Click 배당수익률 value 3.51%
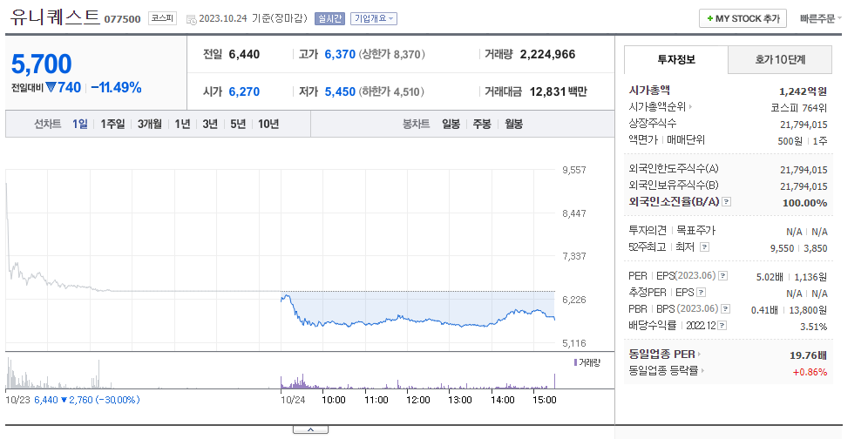868x439 pixels. pyautogui.click(x=814, y=327)
